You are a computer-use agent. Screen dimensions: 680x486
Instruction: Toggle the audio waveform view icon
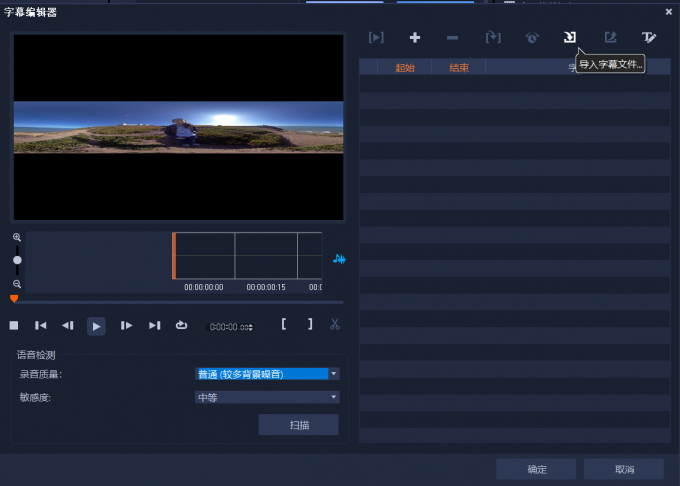pos(339,259)
